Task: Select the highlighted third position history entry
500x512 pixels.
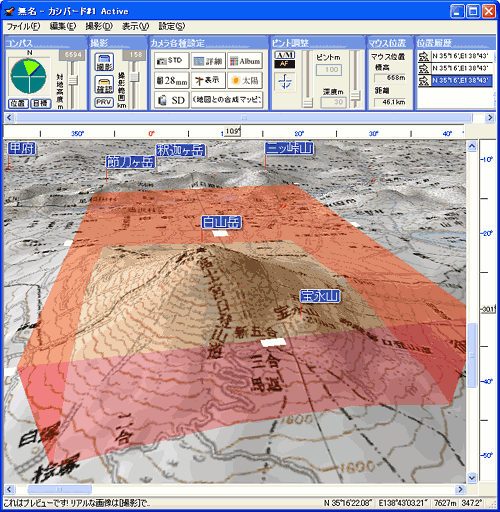Action: click(x=455, y=80)
